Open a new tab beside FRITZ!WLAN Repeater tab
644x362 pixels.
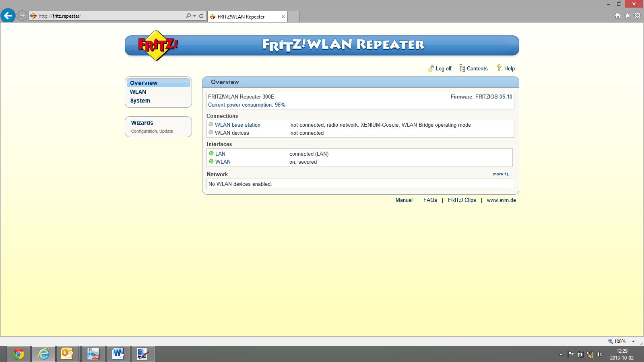(x=293, y=16)
